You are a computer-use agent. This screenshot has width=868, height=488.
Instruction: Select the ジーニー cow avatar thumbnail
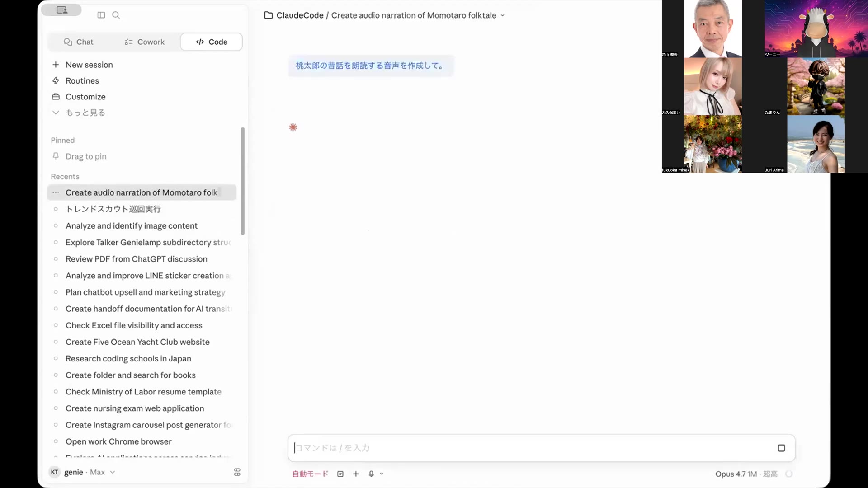point(816,28)
